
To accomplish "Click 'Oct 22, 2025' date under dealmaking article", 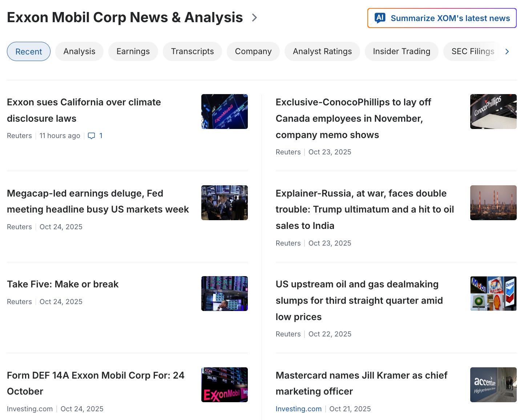I will click(x=330, y=334).
